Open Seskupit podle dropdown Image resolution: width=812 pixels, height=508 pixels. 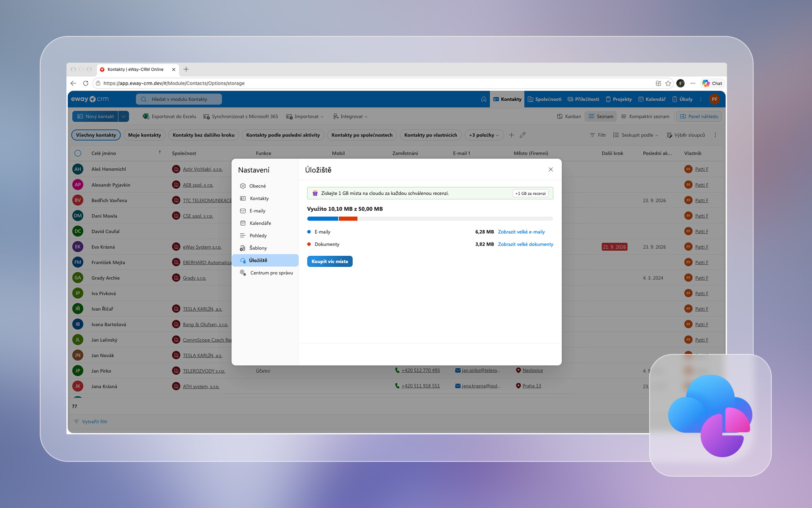636,135
